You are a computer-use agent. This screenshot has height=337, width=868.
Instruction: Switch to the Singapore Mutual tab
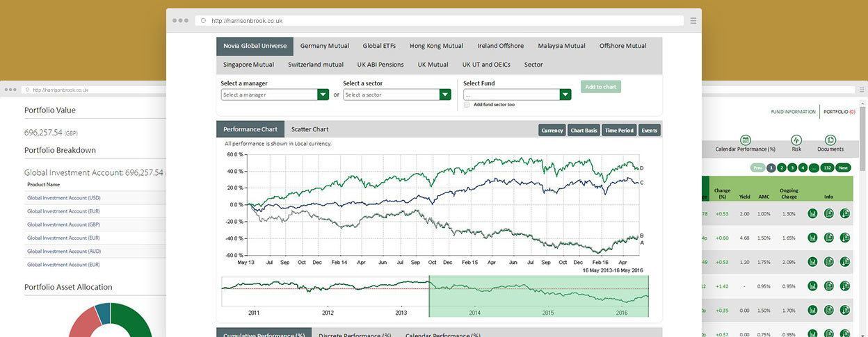click(248, 65)
